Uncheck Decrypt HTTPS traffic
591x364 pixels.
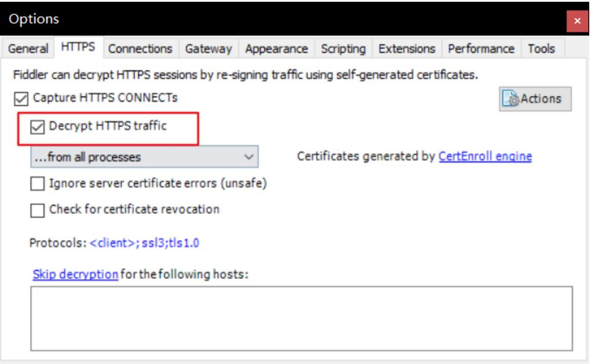[37, 127]
